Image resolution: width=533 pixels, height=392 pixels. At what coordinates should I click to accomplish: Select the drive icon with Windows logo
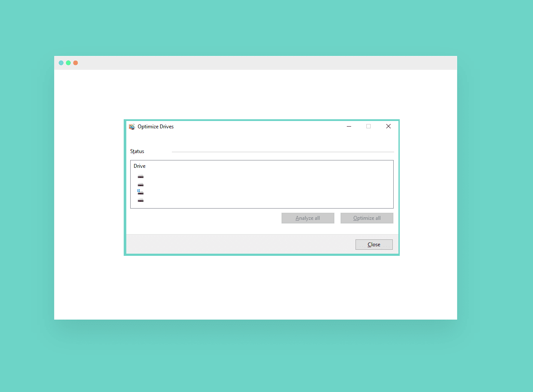(x=140, y=192)
